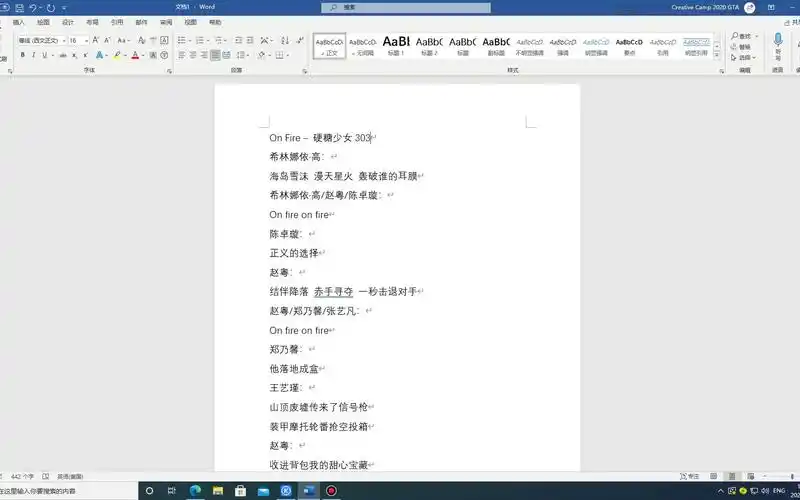
Task: Click the bullet list icon
Action: pos(181,40)
